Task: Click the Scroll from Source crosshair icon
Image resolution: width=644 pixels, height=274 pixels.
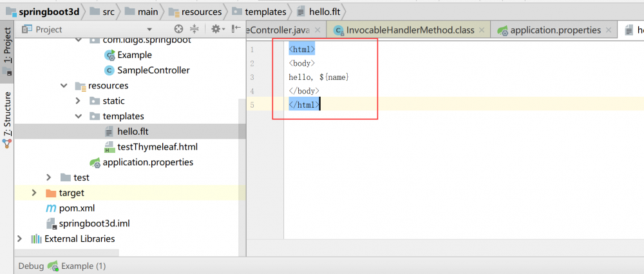Action: (x=179, y=29)
